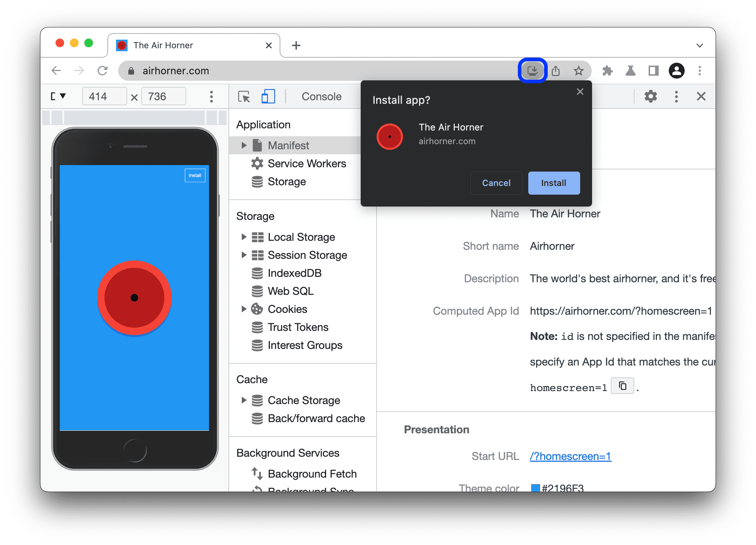Click Cancel button in install dialog
This screenshot has width=756, height=545.
496,183
